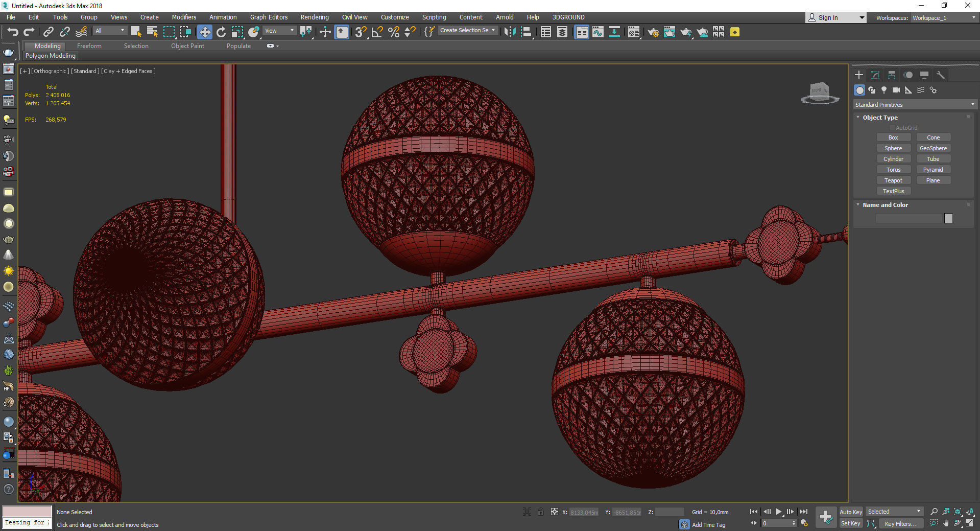Open the Standard Primitives category dropdown
This screenshot has height=531, width=980.
click(x=915, y=105)
